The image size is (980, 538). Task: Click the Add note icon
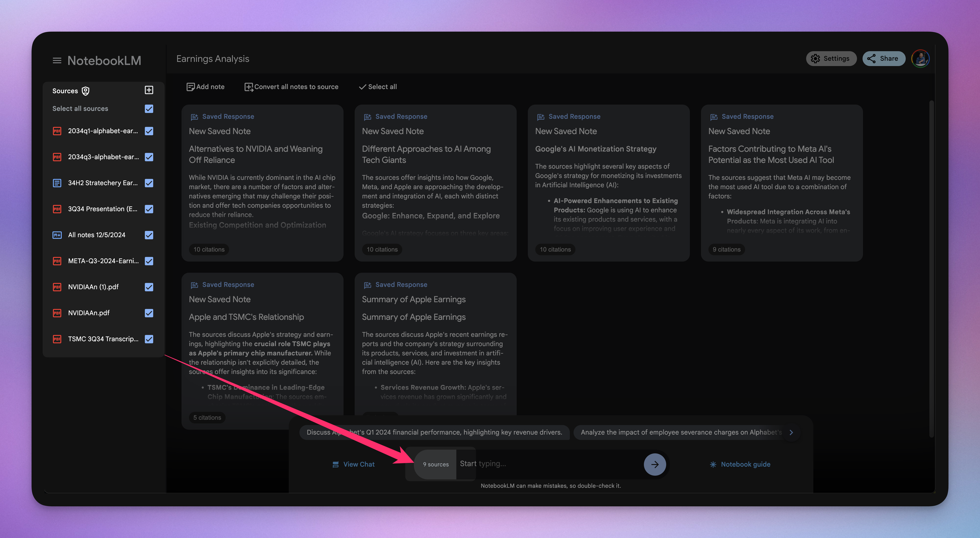coord(191,87)
